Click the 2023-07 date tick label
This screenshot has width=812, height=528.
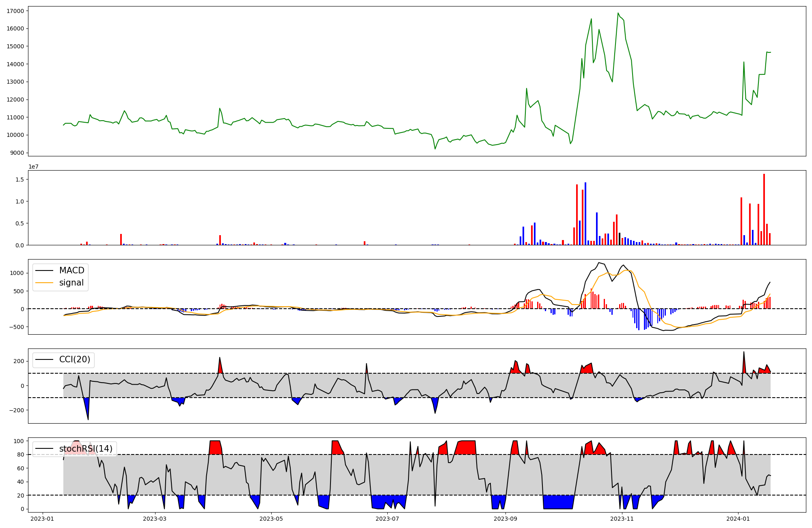(x=387, y=519)
